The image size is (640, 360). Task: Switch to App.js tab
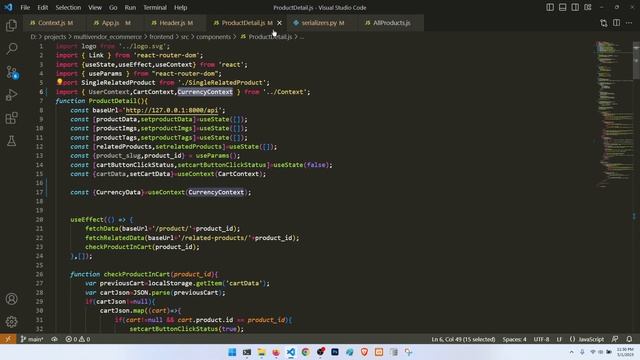coord(115,23)
